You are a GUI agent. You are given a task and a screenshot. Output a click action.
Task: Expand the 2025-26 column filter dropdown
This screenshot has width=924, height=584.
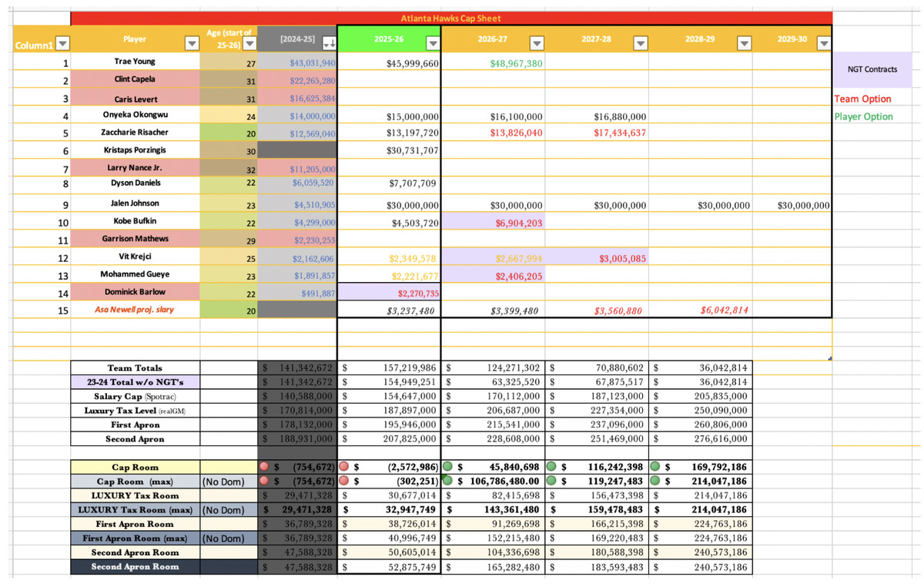click(432, 44)
